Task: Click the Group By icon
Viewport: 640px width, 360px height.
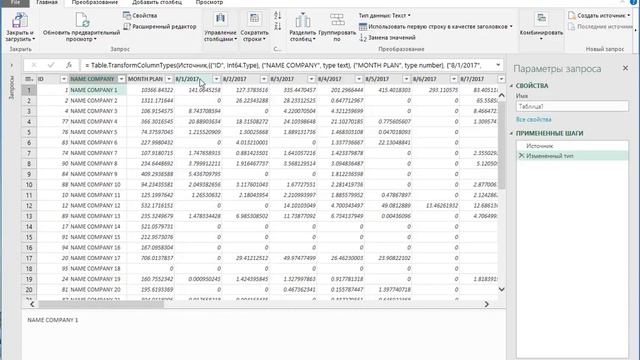Action: click(337, 20)
